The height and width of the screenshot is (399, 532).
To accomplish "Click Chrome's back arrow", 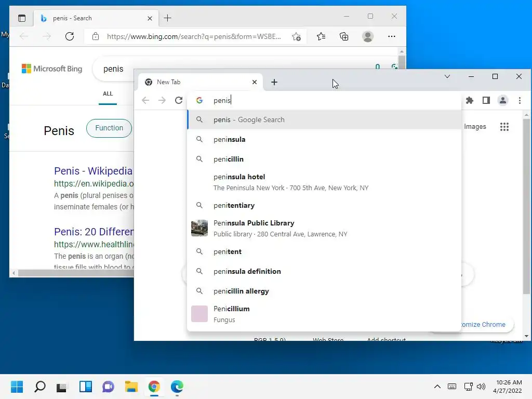I will (145, 100).
